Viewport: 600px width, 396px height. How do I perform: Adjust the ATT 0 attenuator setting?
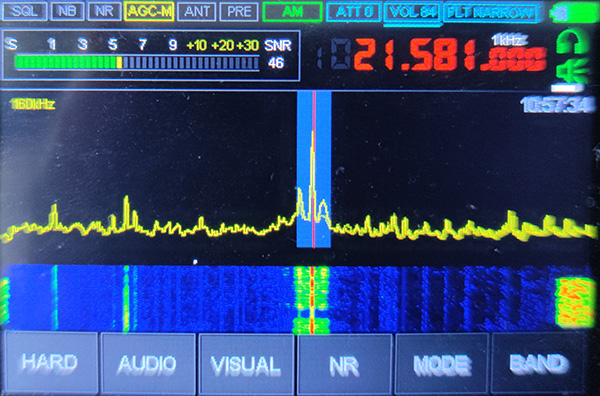coord(354,11)
